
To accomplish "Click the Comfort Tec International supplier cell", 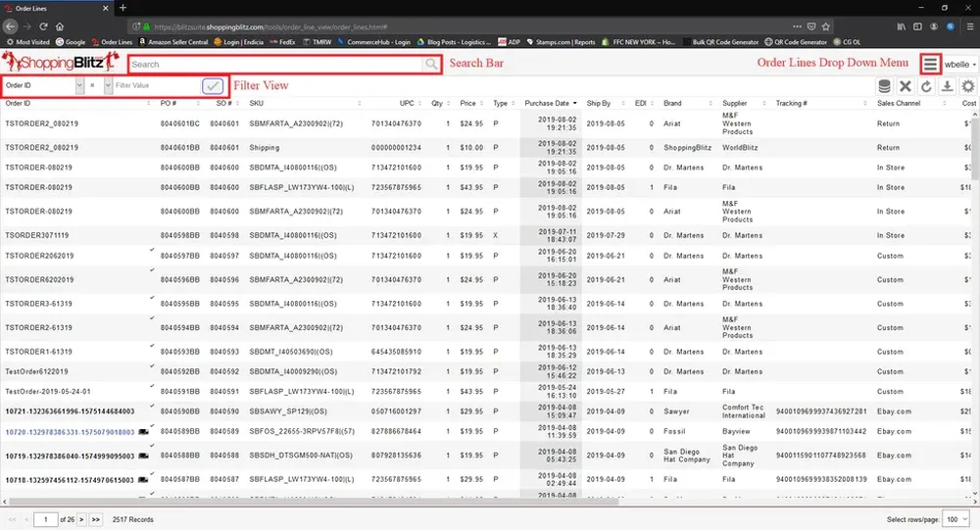I will tap(744, 411).
